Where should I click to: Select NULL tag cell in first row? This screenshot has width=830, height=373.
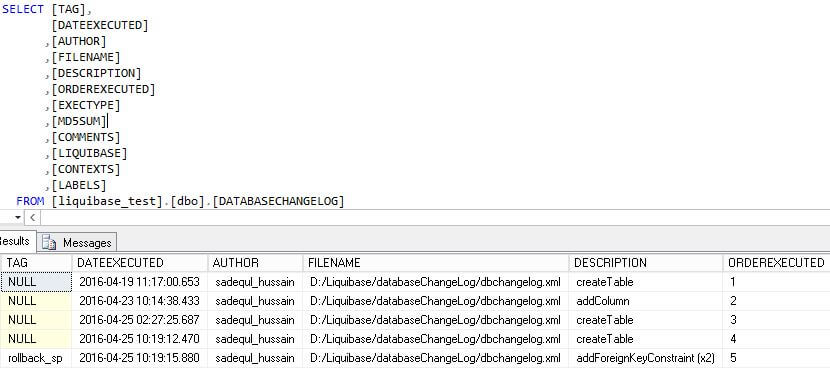pyautogui.click(x=36, y=282)
